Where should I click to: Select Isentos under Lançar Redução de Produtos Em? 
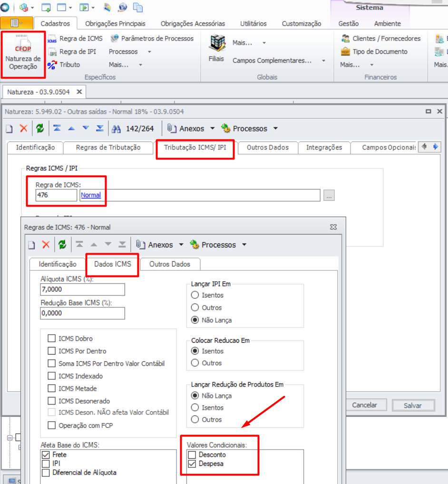pos(195,407)
